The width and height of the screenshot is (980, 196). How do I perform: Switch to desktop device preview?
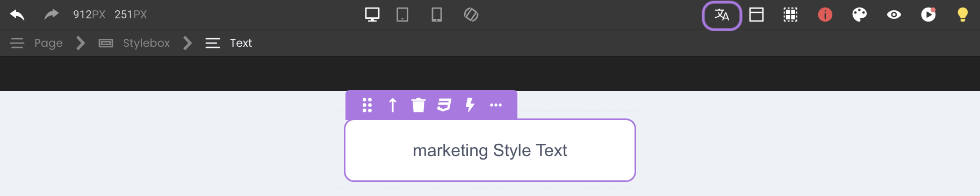372,15
